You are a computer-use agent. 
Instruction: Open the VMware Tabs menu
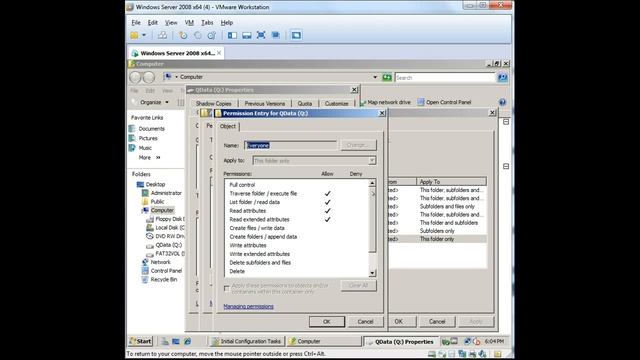(207, 22)
